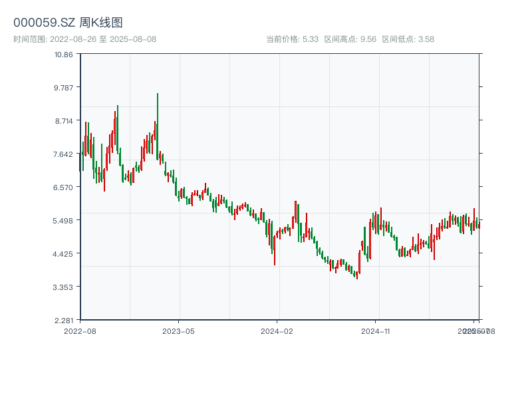Click the y-axis value 2.281

tap(64, 321)
